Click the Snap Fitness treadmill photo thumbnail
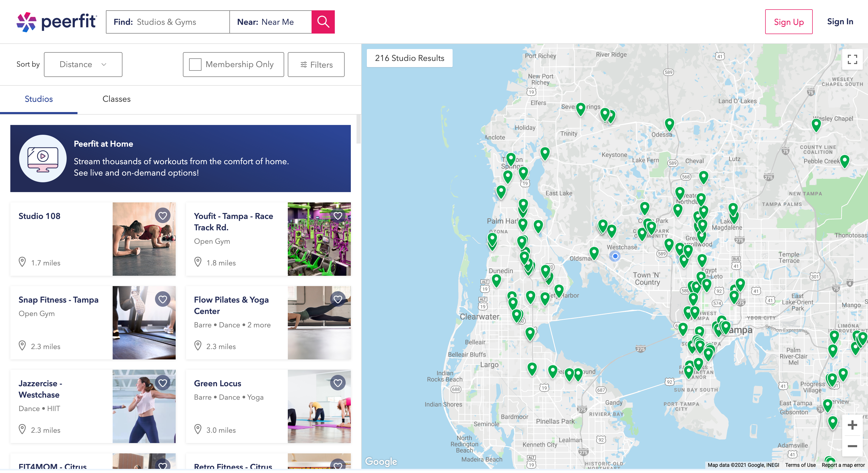This screenshot has width=868, height=473. (x=144, y=322)
